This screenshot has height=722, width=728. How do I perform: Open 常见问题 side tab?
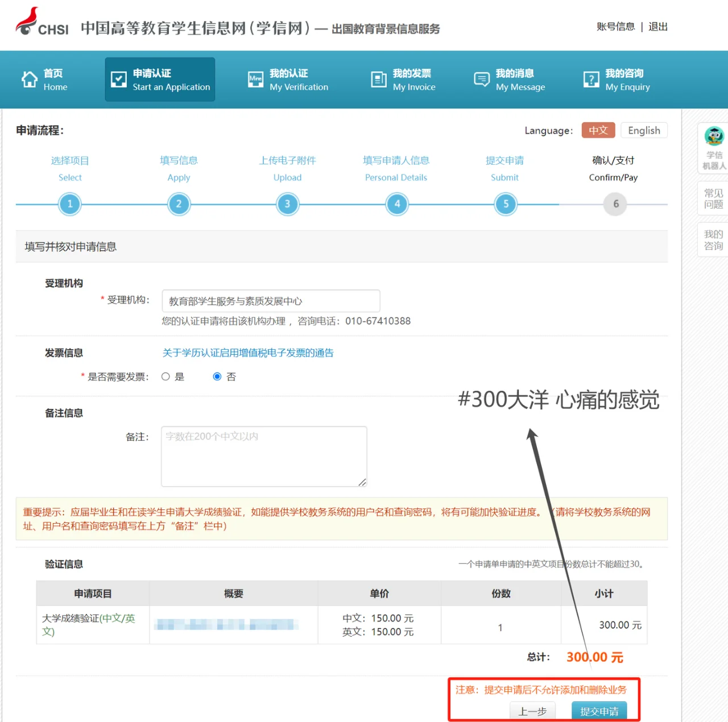point(713,199)
